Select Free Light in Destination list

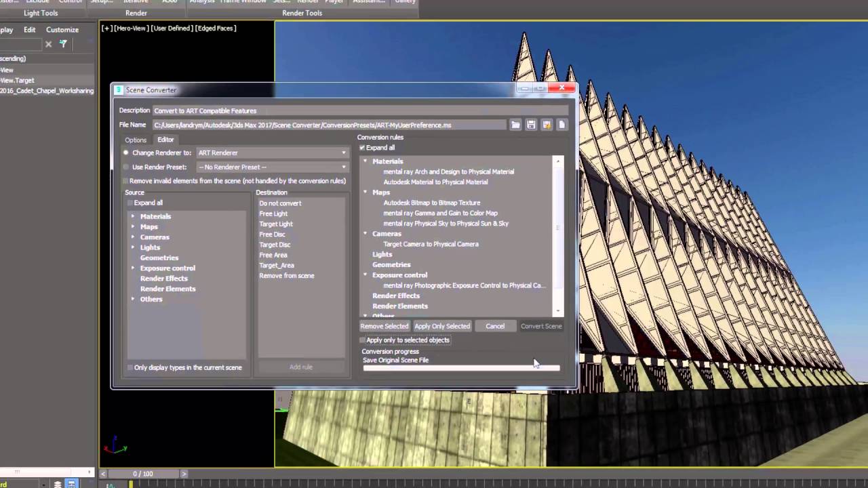tap(273, 213)
